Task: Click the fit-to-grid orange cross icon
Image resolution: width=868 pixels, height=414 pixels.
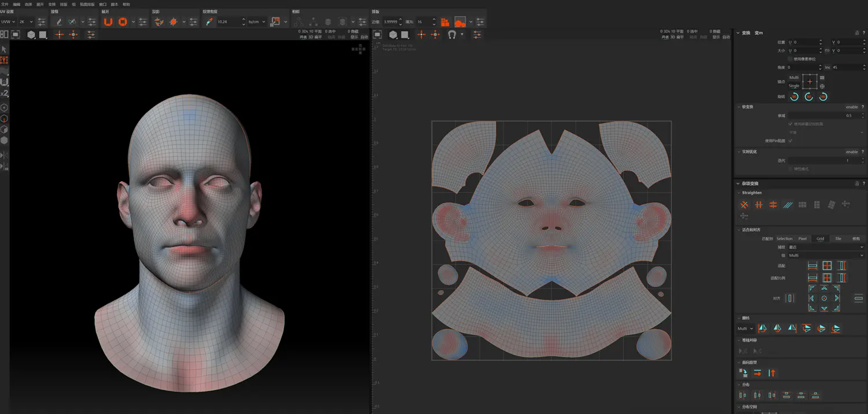Action: coord(827,265)
